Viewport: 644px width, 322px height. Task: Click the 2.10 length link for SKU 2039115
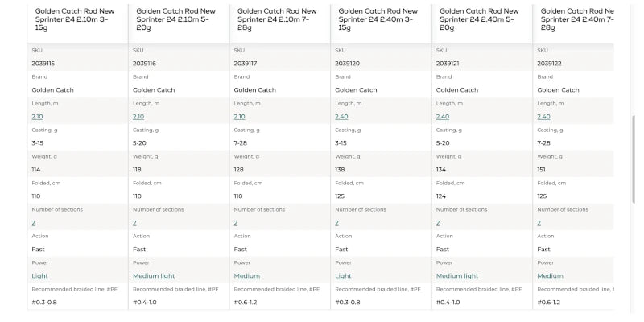click(x=37, y=117)
